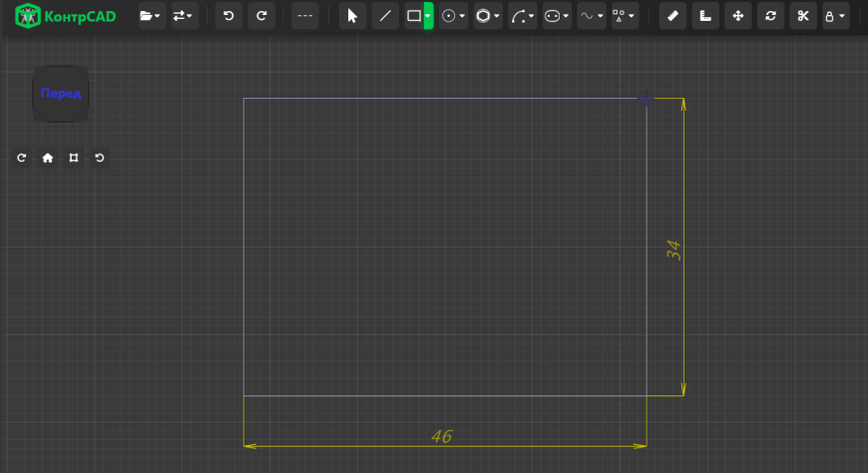868x473 pixels.
Task: Select the Rectangle tool
Action: click(x=414, y=16)
